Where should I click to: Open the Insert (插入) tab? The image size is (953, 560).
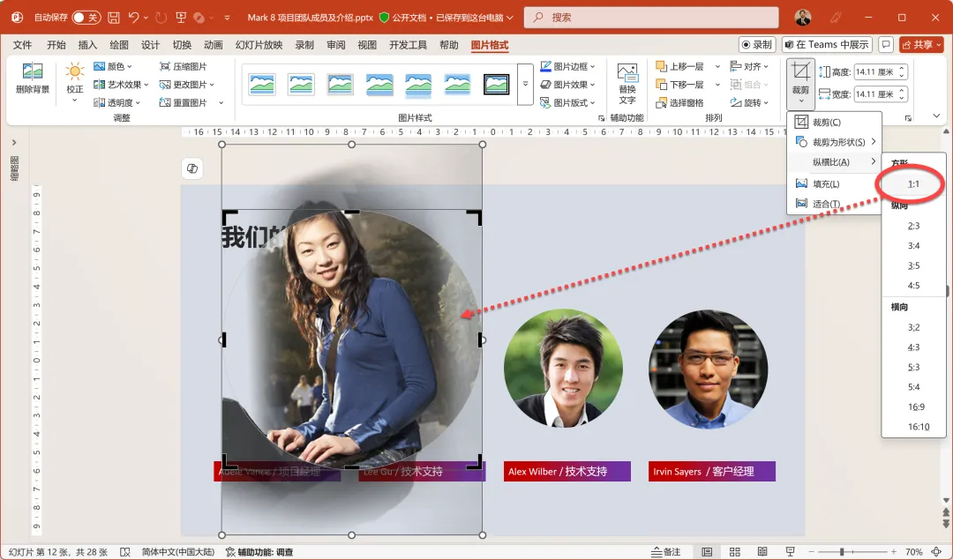[87, 45]
